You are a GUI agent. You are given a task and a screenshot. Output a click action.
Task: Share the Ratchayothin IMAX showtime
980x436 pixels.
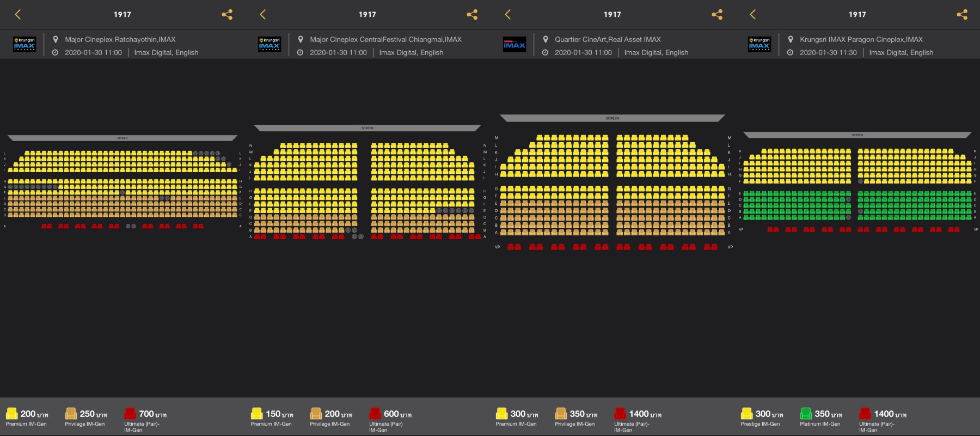[227, 15]
